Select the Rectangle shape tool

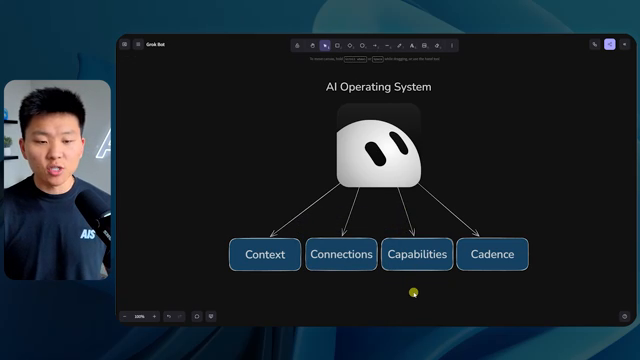pyautogui.click(x=338, y=46)
